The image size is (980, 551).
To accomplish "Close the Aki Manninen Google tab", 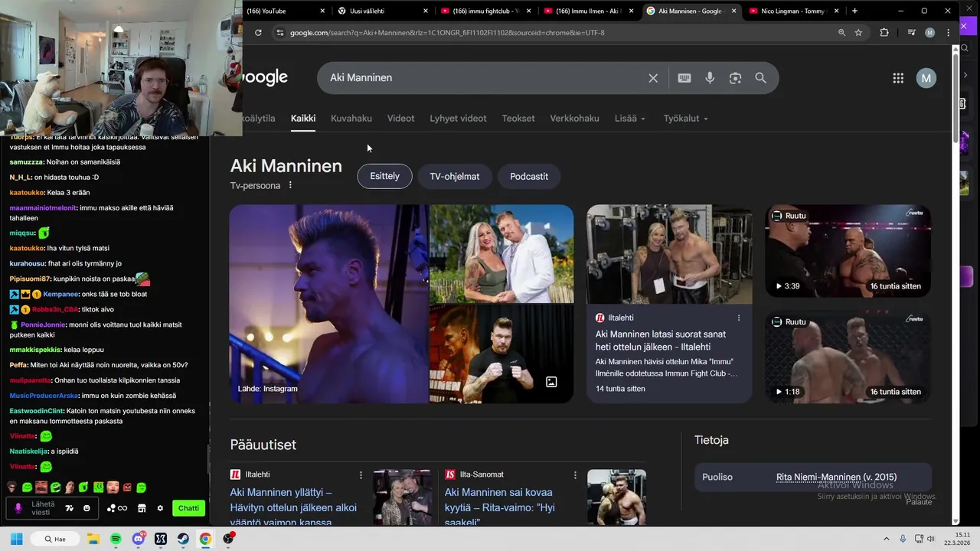I will [x=734, y=11].
